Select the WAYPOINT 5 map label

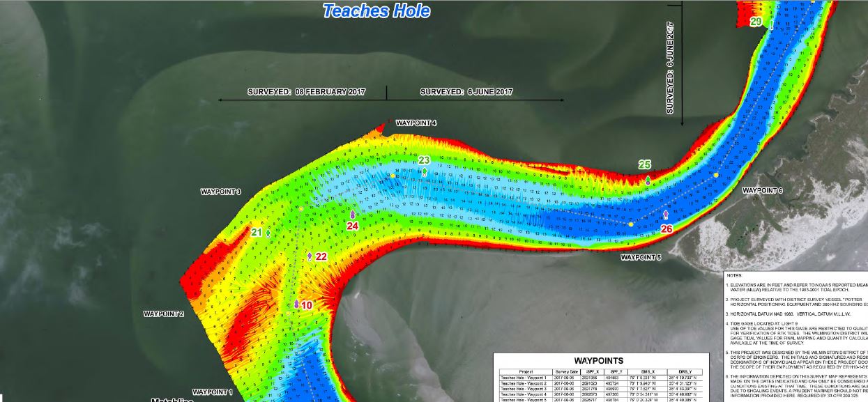641,257
